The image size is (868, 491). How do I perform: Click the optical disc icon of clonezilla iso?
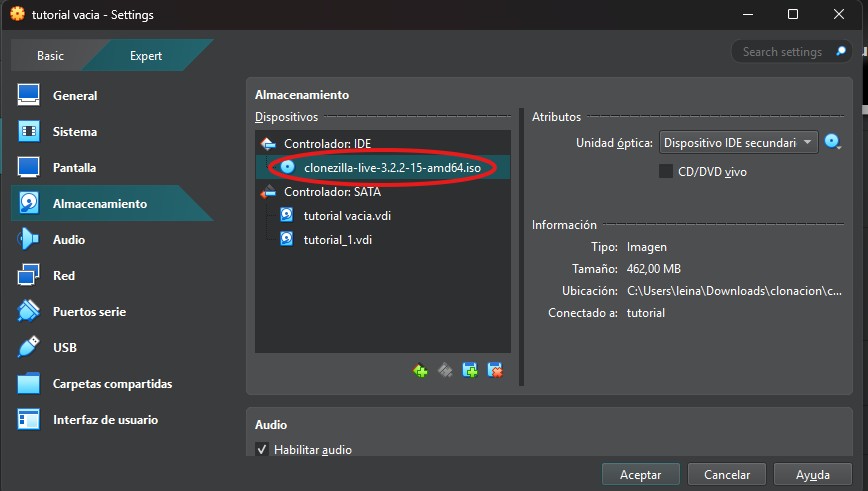[287, 167]
